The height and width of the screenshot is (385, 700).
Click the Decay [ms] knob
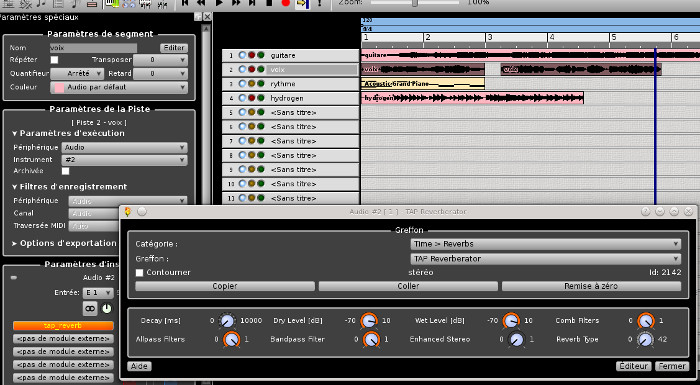[227, 321]
